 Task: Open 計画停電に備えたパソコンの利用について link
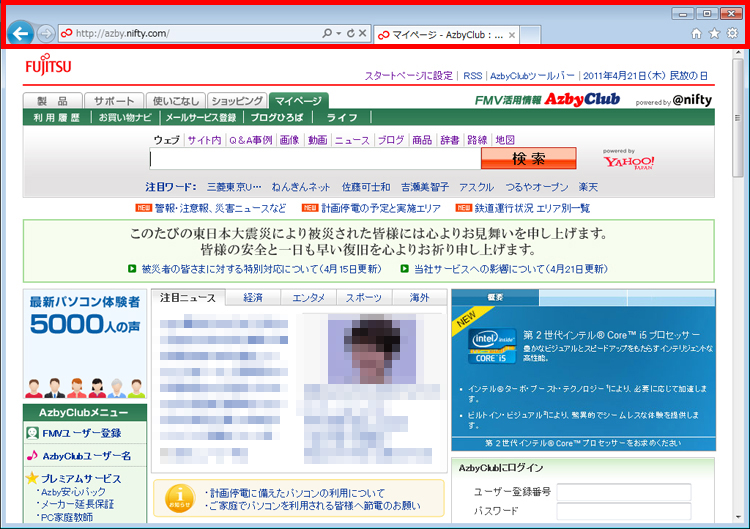pyautogui.click(x=297, y=493)
